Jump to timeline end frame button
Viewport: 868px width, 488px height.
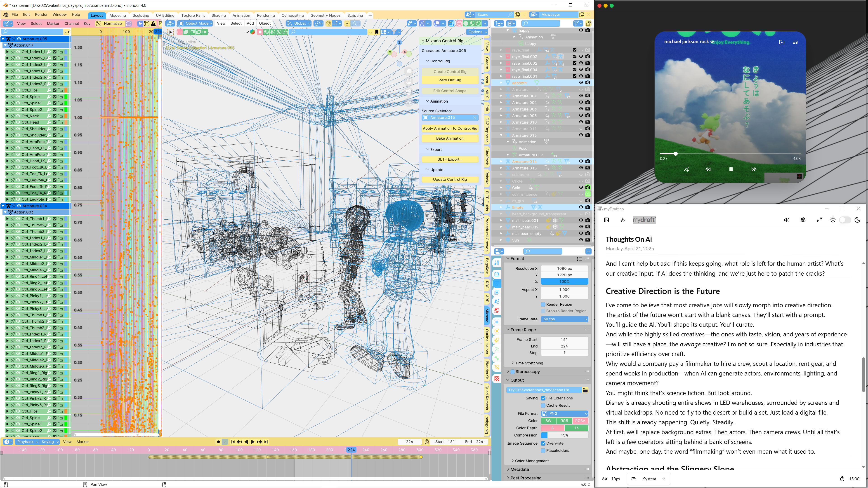(266, 441)
